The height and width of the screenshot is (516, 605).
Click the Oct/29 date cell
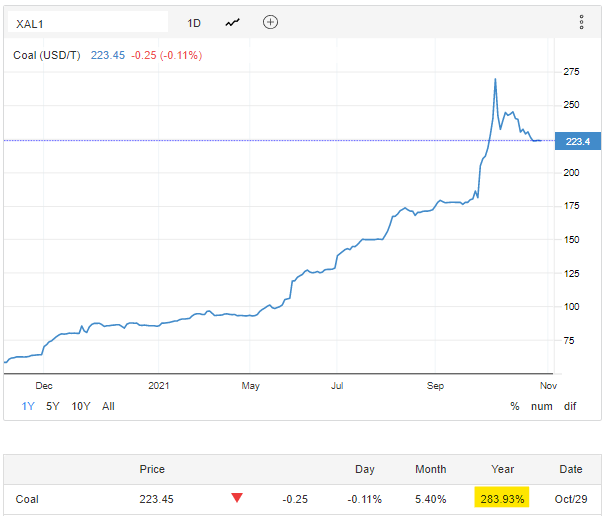[571, 499]
